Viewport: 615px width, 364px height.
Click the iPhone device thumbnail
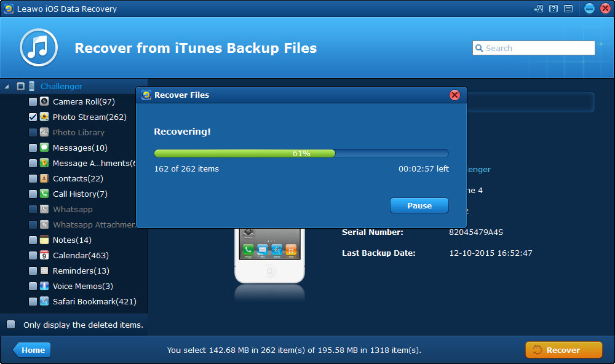pyautogui.click(x=269, y=255)
